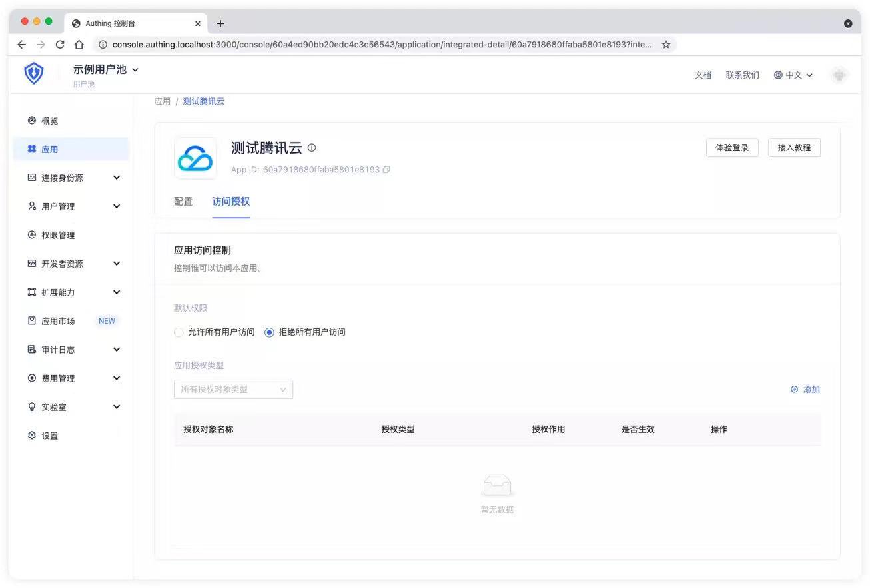Viewport: 870px width, 588px height.
Task: Click the 连接身份源 icon in sidebar
Action: [x=31, y=178]
